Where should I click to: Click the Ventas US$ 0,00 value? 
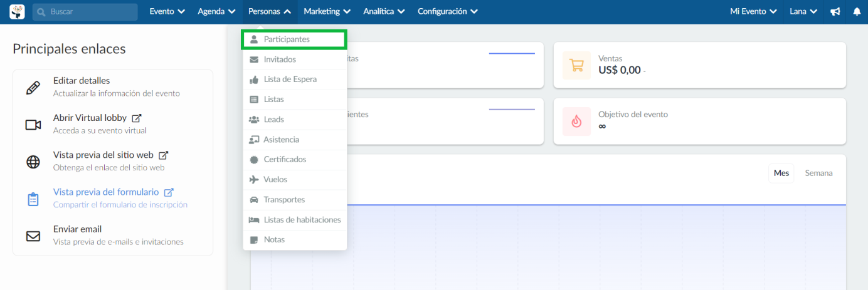[x=620, y=70]
